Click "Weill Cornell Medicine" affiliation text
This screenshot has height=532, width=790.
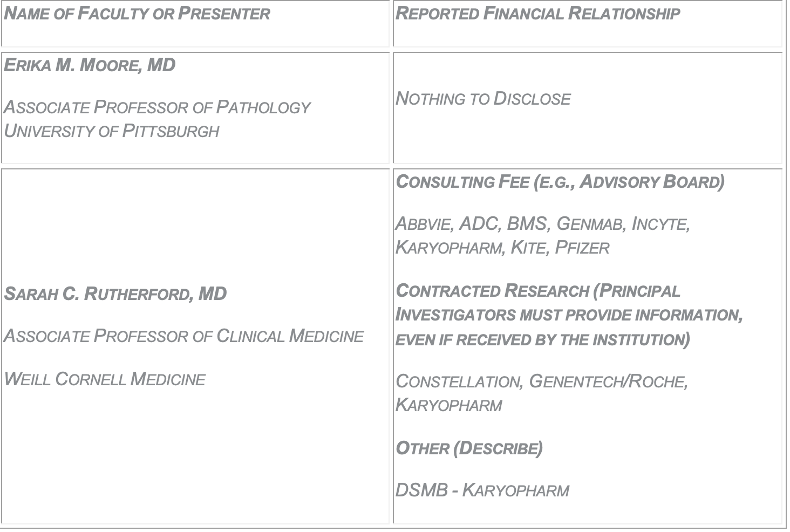click(x=105, y=379)
